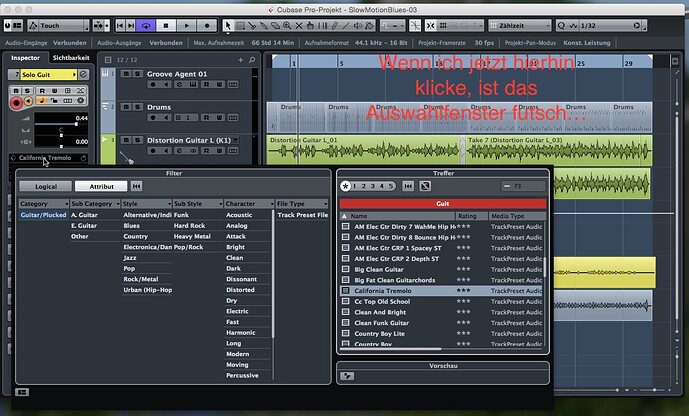Switch to the Sichtbarkeit tab

(71, 58)
